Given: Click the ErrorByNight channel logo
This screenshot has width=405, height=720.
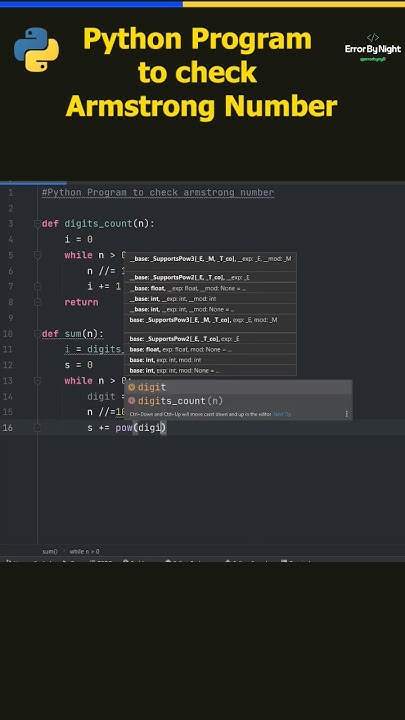Looking at the screenshot, I should tap(372, 48).
